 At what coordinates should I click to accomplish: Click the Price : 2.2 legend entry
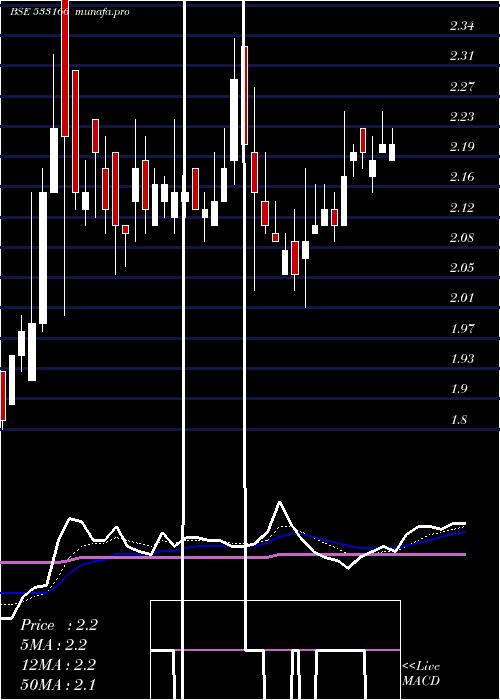coord(59,625)
